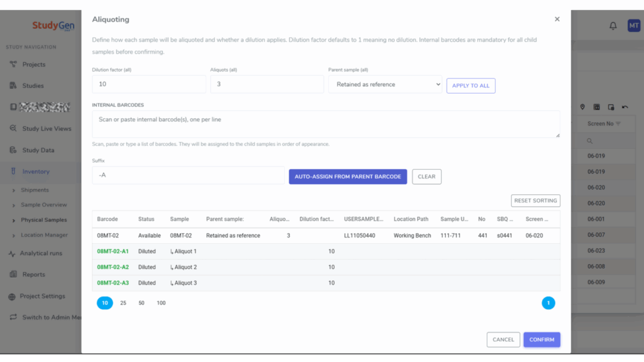This screenshot has height=362, width=644.
Task: Click the internal barcodes text area
Action: point(326,124)
